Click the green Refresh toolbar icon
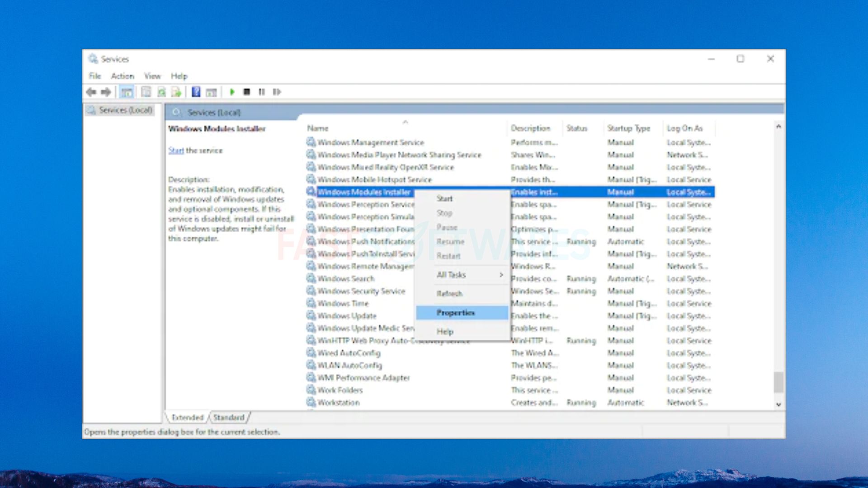 161,92
